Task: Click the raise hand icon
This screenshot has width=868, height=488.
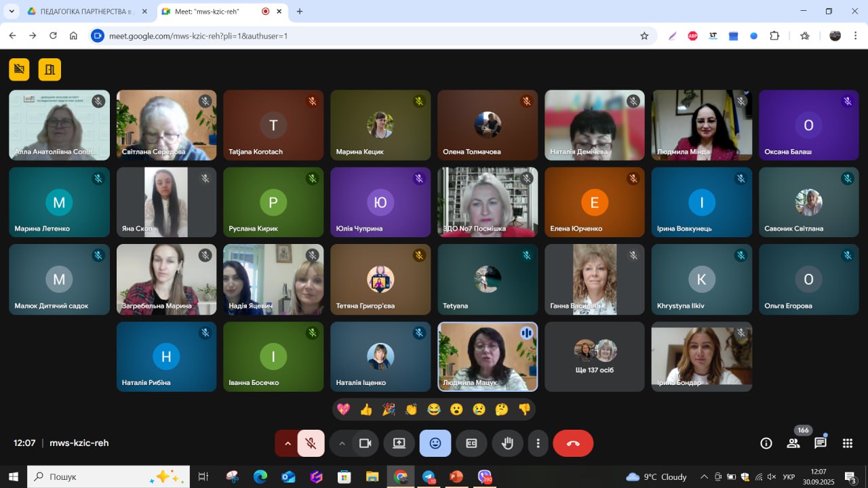Action: tap(507, 443)
